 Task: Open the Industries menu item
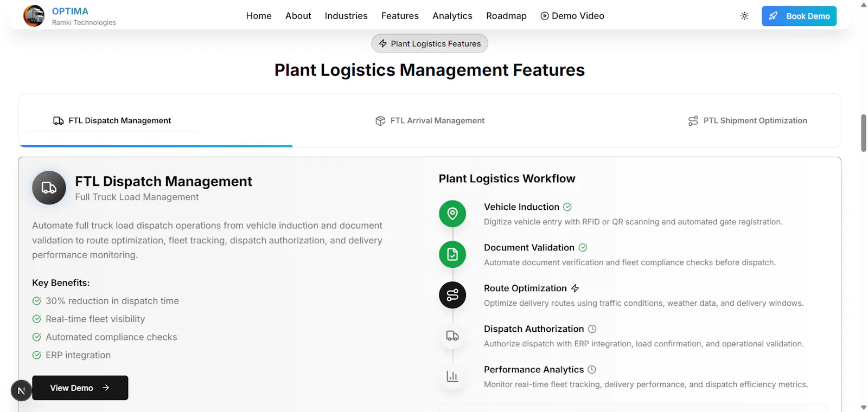coord(346,16)
